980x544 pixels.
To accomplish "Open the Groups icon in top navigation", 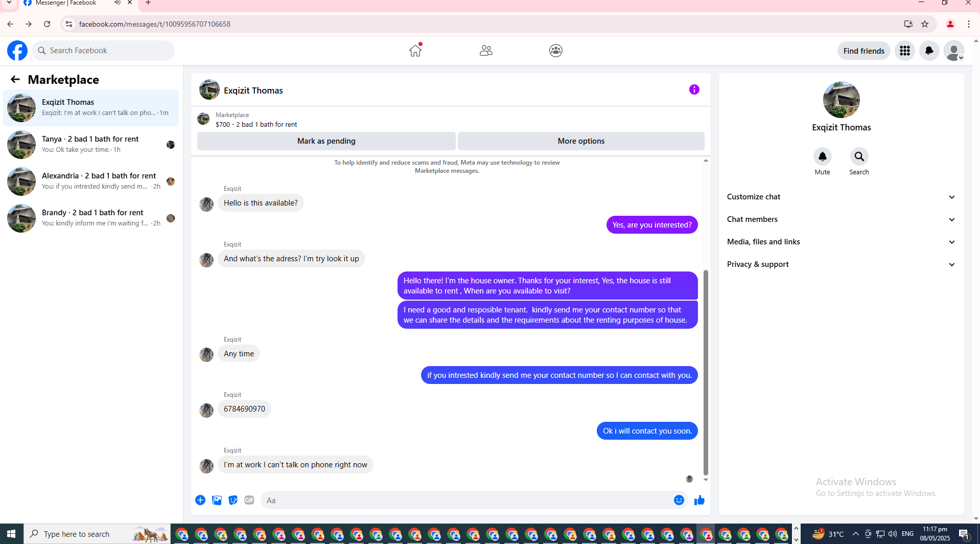I will (x=556, y=51).
